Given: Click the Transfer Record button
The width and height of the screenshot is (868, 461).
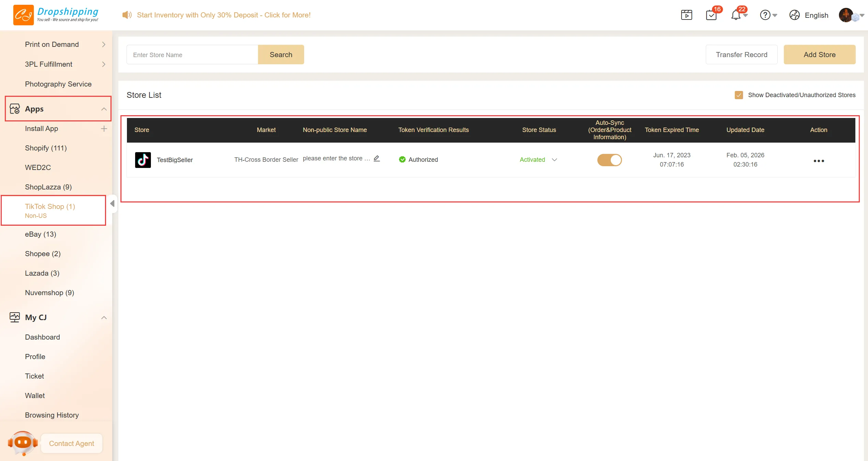Looking at the screenshot, I should coord(741,55).
